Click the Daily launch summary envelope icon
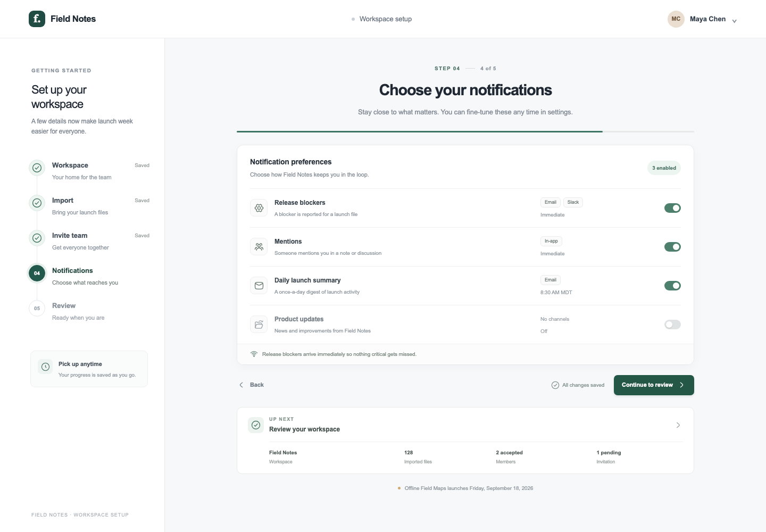The image size is (766, 532). click(259, 286)
